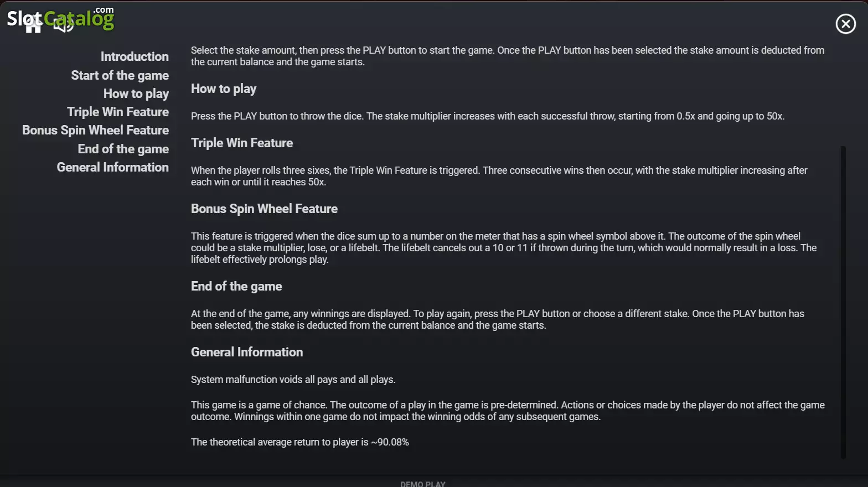Click the System malfunction voids text line
This screenshot has width=868, height=487.
293,380
